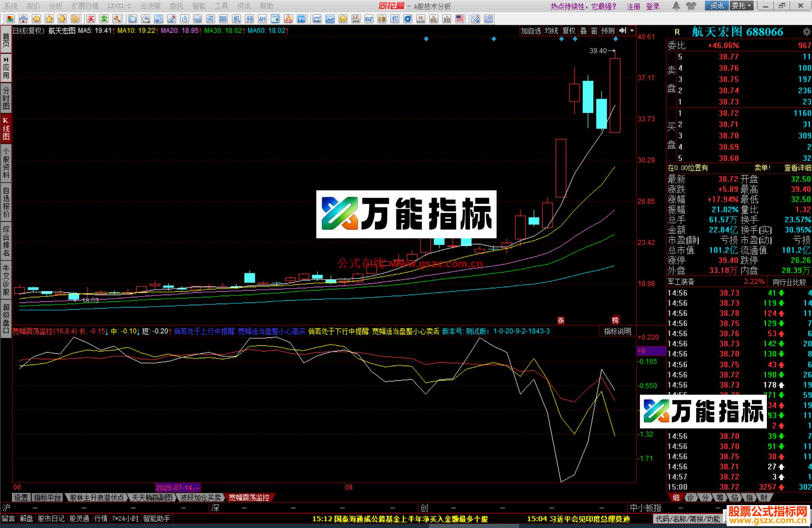Viewport: 812px width, 528px height.
Task: Switch to 波段加仓买卖 indicator tab
Action: [200, 498]
